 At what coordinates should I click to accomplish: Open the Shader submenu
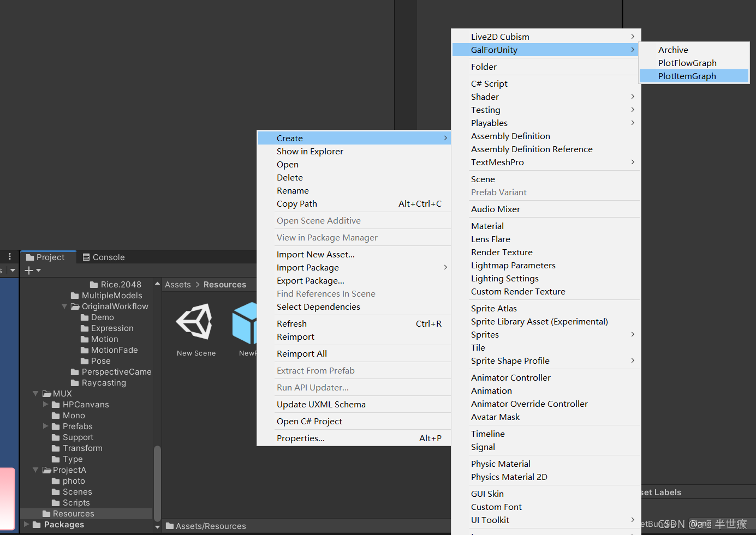point(546,97)
